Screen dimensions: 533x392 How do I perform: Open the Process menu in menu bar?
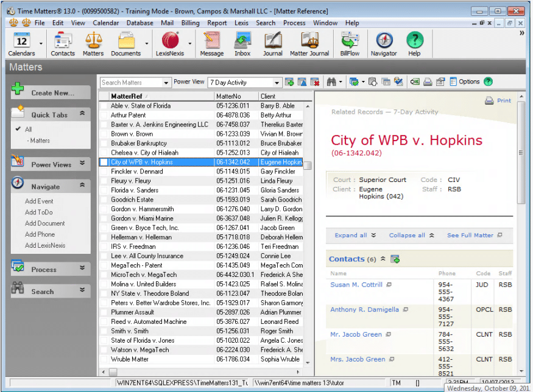294,23
